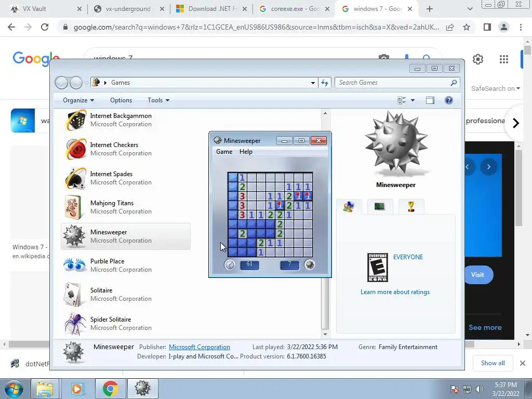Select the Mahjong Titans tile icon
Image resolution: width=532 pixels, height=399 pixels.
[74, 207]
